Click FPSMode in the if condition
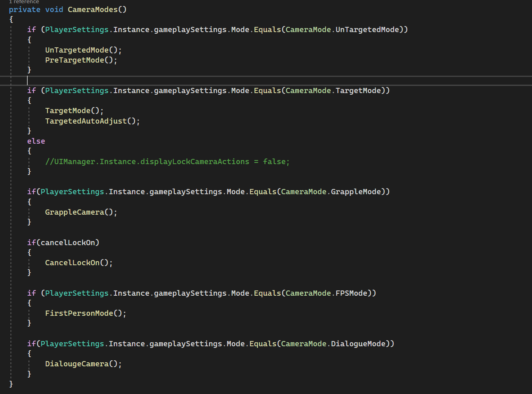This screenshot has width=532, height=394. (351, 293)
